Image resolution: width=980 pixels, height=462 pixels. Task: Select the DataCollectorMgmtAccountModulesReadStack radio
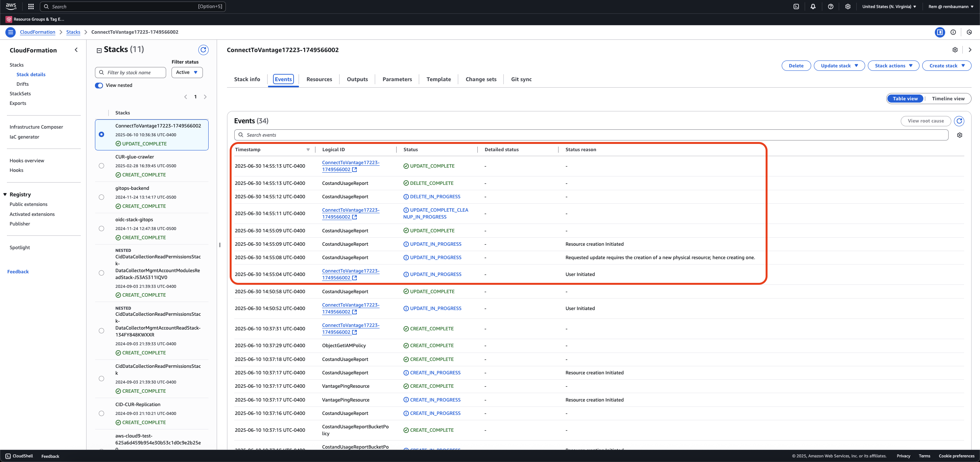[101, 273]
